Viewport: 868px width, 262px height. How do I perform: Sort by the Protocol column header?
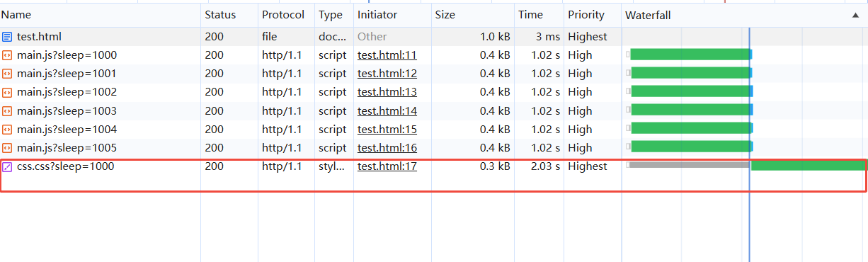click(283, 15)
